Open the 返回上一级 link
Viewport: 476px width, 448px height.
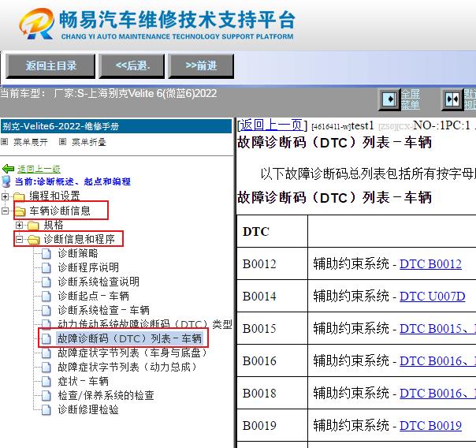coord(39,169)
